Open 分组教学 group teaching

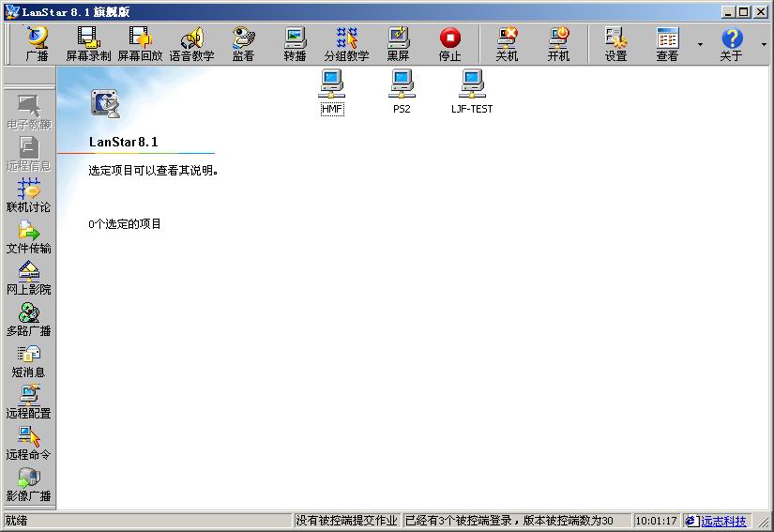click(x=346, y=43)
